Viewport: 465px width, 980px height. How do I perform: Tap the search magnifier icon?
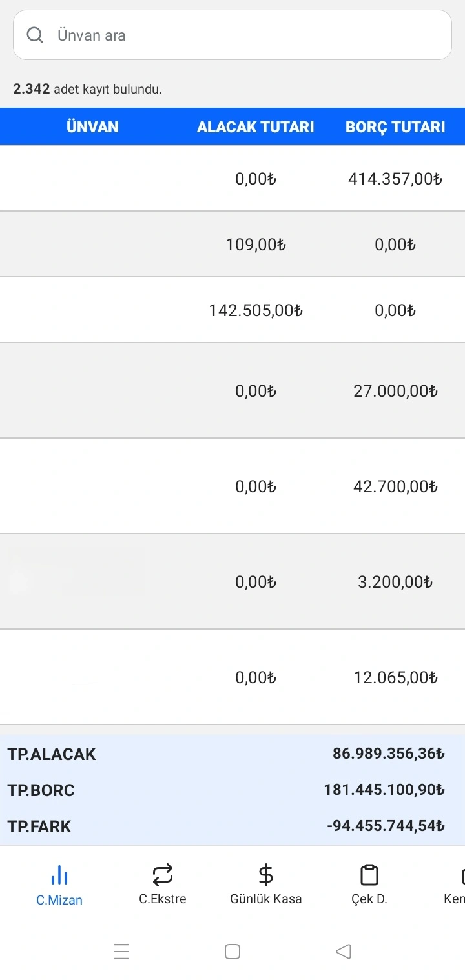tap(36, 35)
